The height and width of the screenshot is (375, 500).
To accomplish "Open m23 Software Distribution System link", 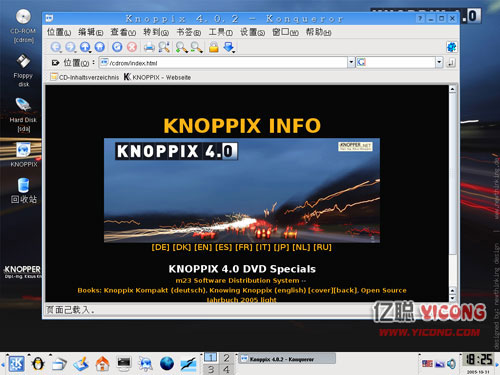I will 237,281.
